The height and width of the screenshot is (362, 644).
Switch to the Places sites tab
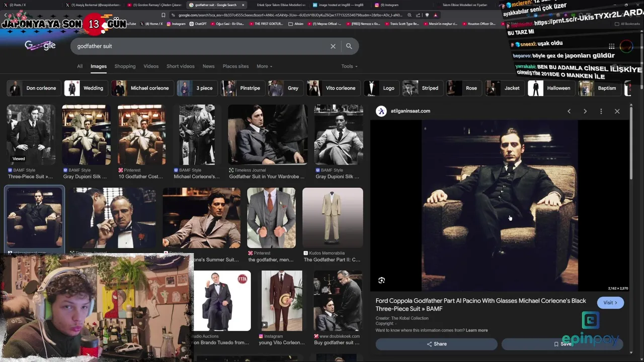pos(235,66)
